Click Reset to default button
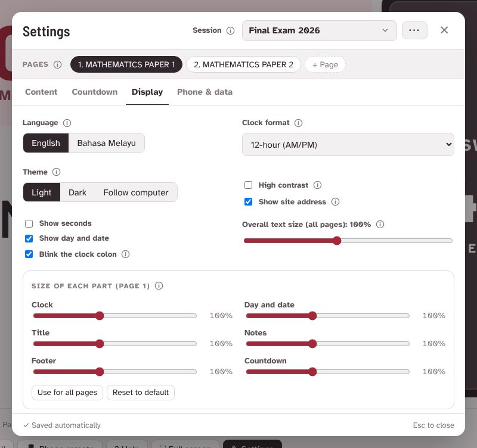 pyautogui.click(x=141, y=393)
